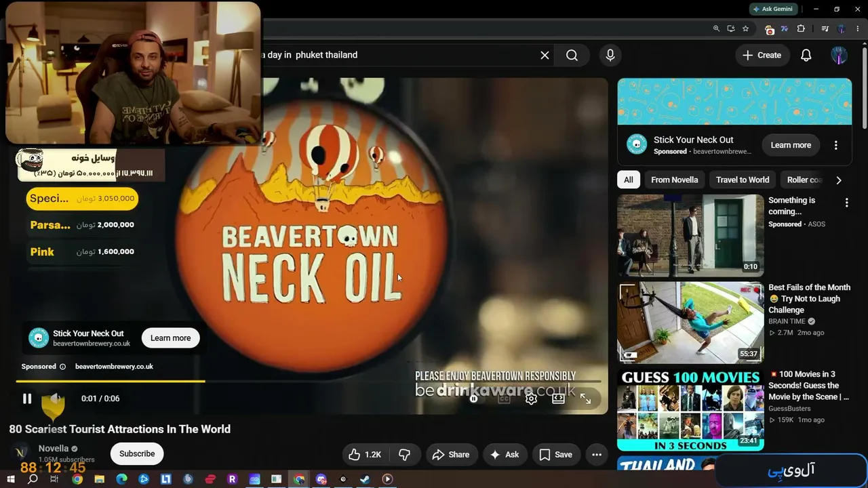Open the Novella channel avatar

(21, 453)
